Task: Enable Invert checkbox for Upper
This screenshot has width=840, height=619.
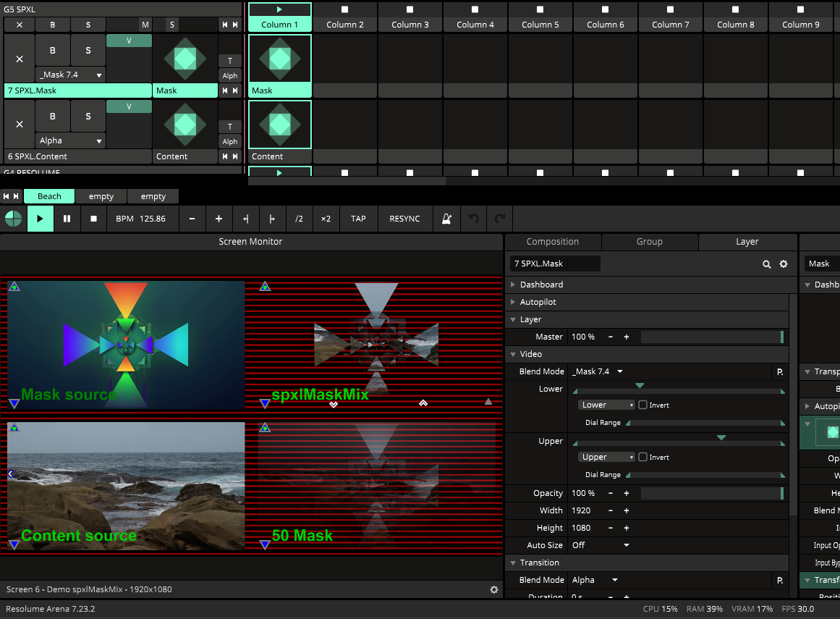Action: click(643, 457)
